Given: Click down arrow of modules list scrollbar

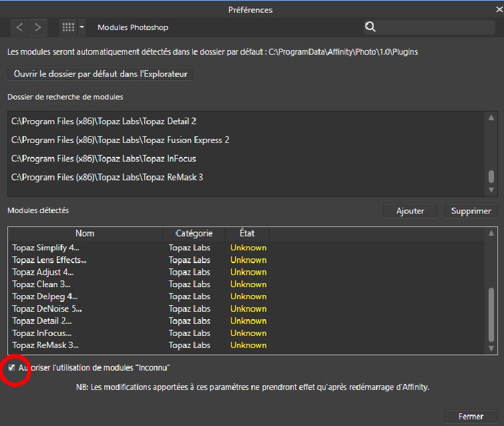Looking at the screenshot, I should tap(491, 348).
